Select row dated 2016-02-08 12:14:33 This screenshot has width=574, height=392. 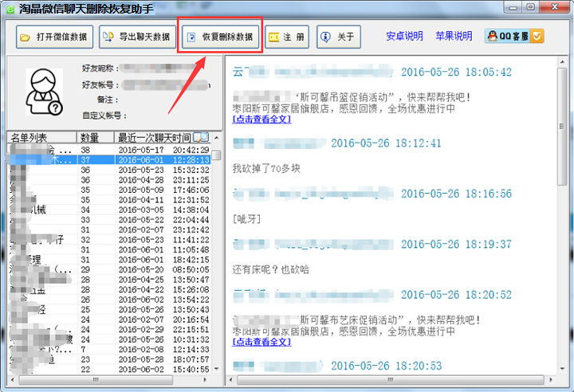point(109,350)
